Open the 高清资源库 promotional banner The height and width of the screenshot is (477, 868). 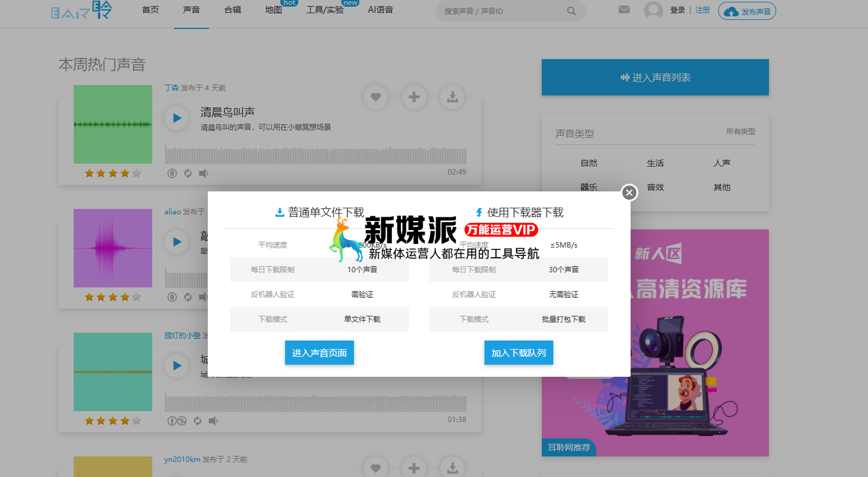pos(655,343)
